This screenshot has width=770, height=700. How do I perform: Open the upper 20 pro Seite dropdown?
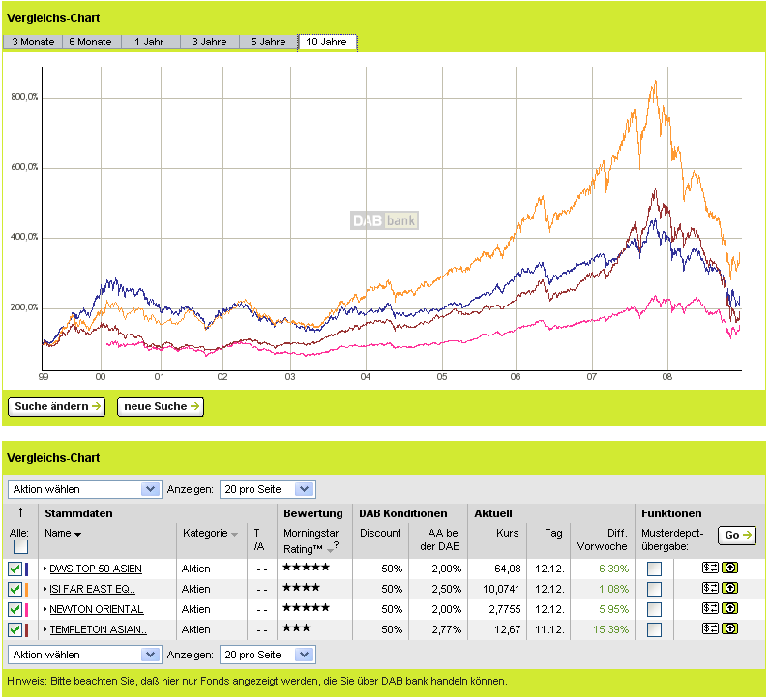[269, 491]
